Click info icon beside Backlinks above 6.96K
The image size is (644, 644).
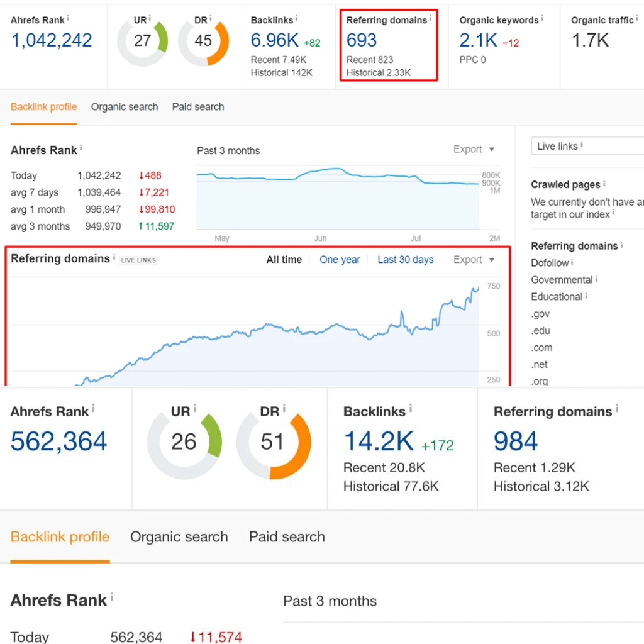296,18
